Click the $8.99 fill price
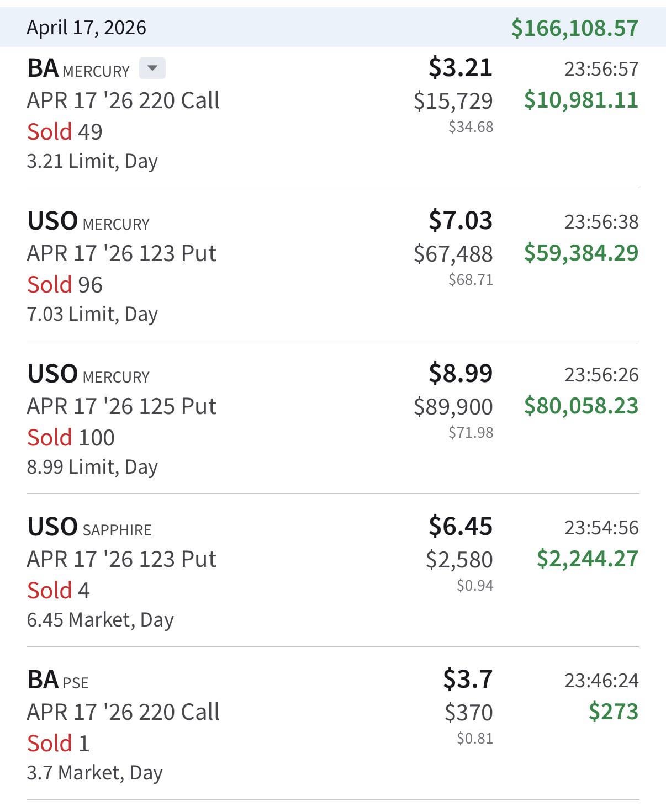 pos(460,373)
